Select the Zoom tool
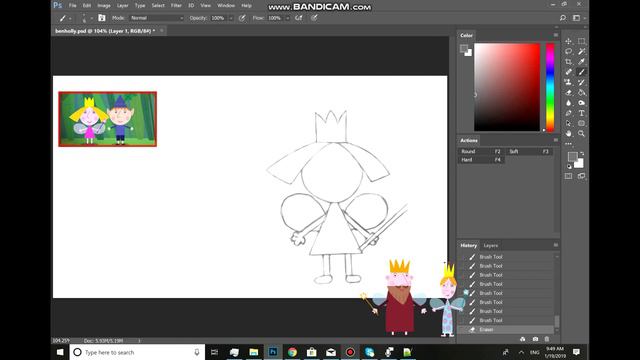The width and height of the screenshot is (640, 360). tap(582, 133)
